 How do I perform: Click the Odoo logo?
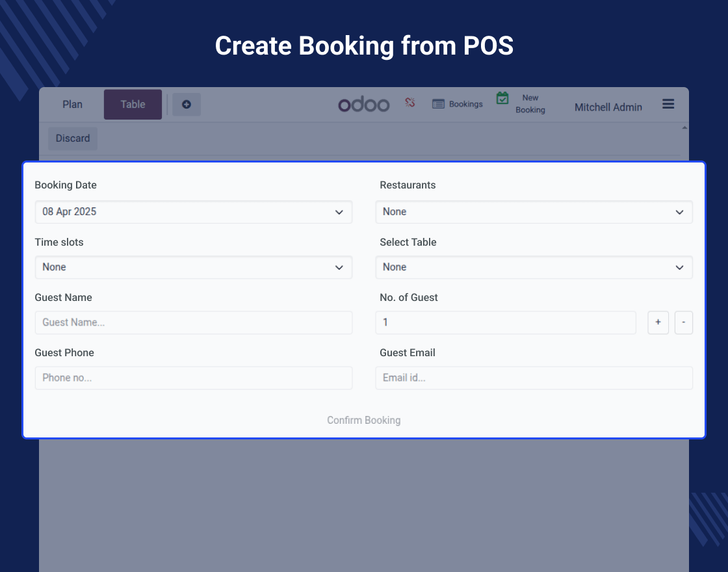[363, 105]
